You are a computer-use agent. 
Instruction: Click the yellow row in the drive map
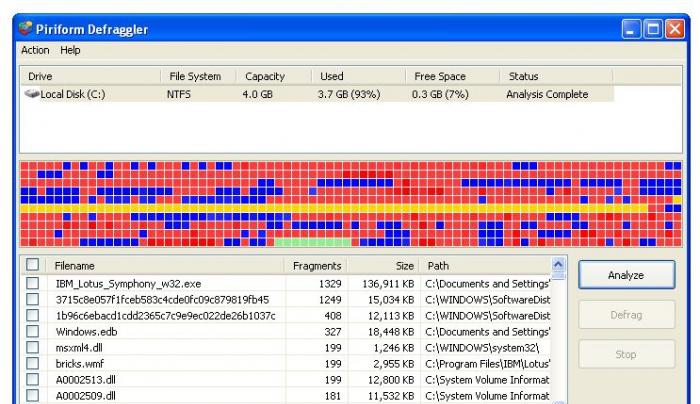pyautogui.click(x=334, y=208)
